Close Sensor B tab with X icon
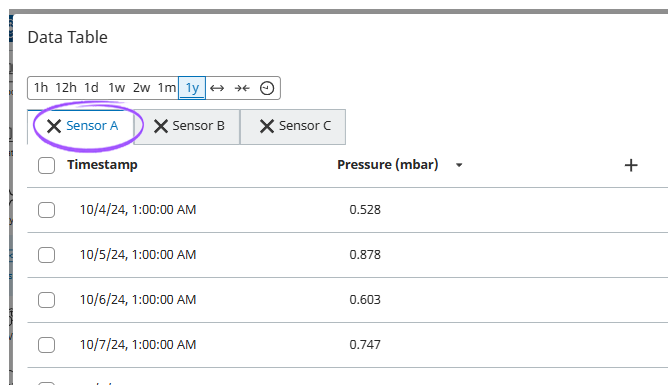Image resolution: width=668 pixels, height=385 pixels. coord(161,126)
